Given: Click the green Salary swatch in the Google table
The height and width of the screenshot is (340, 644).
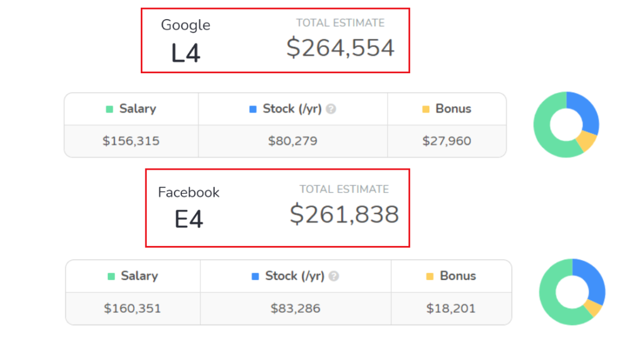Looking at the screenshot, I should click(109, 109).
